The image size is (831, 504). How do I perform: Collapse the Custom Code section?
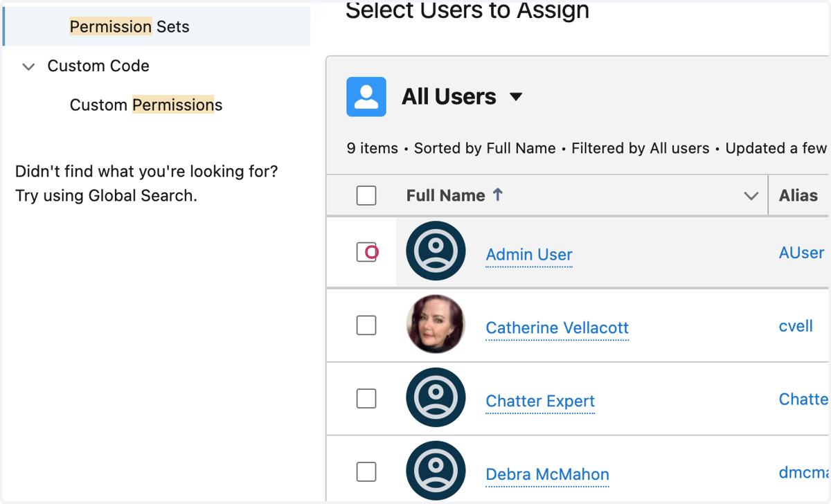pyautogui.click(x=28, y=66)
